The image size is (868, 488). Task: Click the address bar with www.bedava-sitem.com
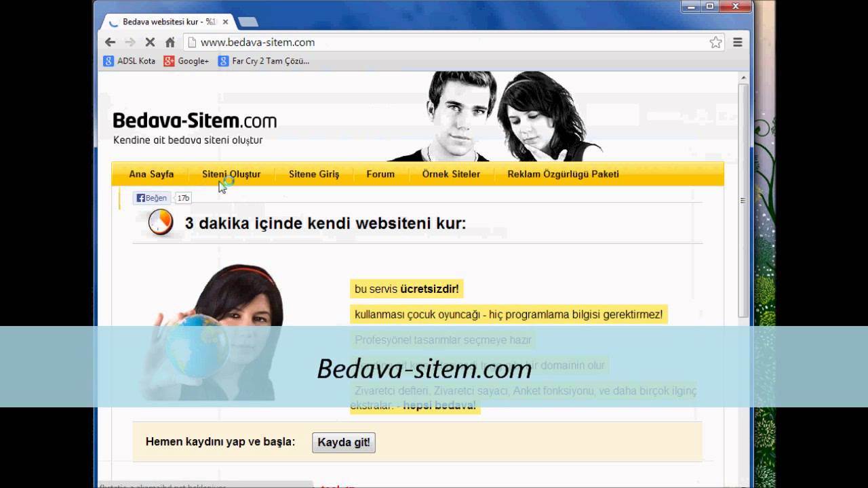(x=454, y=42)
